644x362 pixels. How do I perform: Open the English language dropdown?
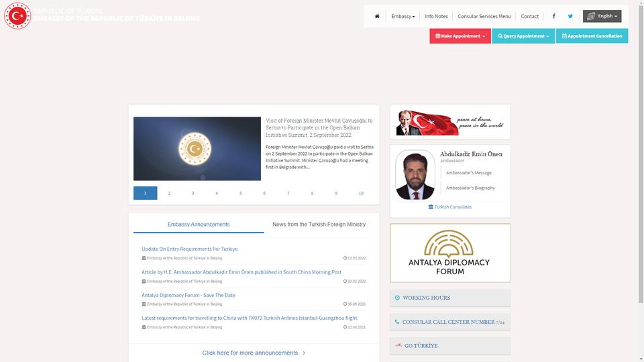point(602,16)
